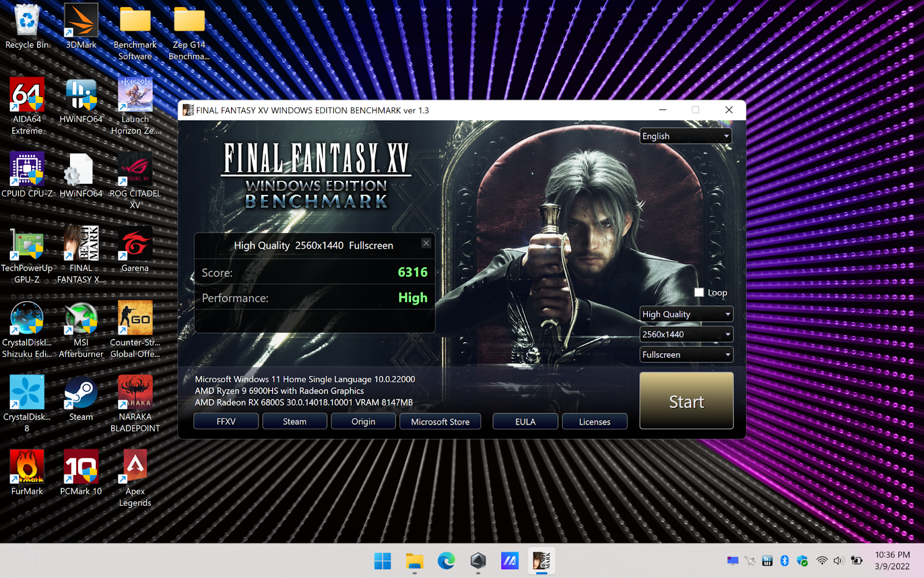
Task: Click the battery status tray icon
Action: pos(856,561)
